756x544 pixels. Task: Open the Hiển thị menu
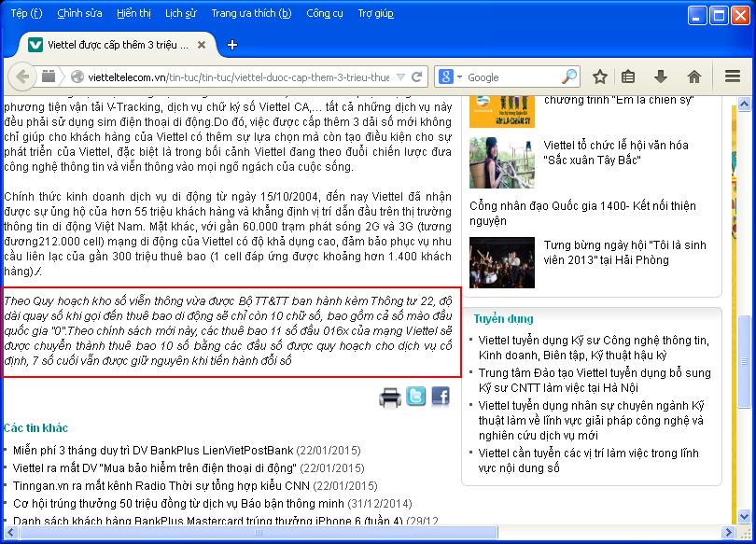point(133,13)
